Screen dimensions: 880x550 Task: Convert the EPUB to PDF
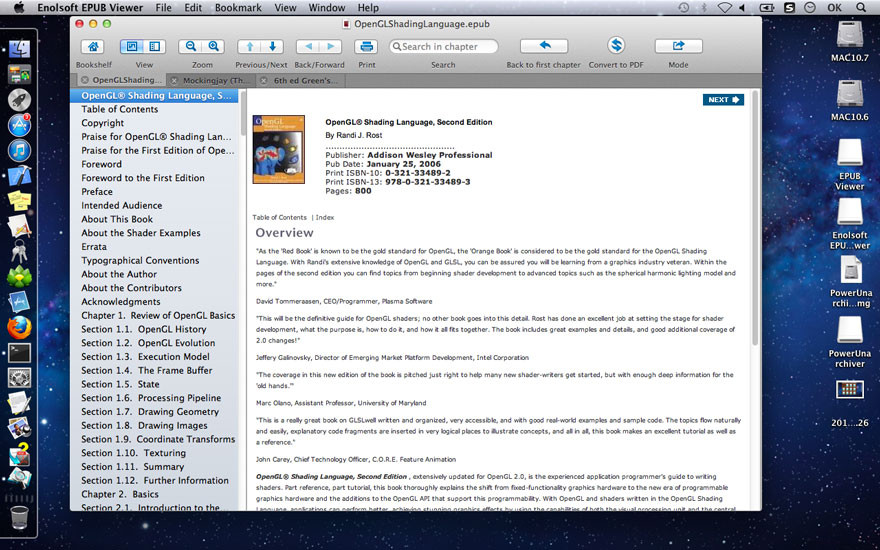tap(616, 45)
